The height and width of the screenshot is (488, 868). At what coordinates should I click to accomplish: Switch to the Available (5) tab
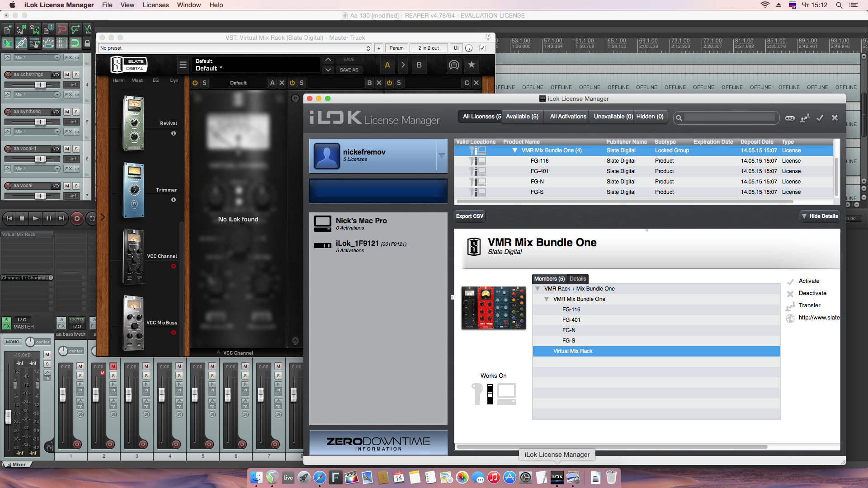[x=522, y=117]
